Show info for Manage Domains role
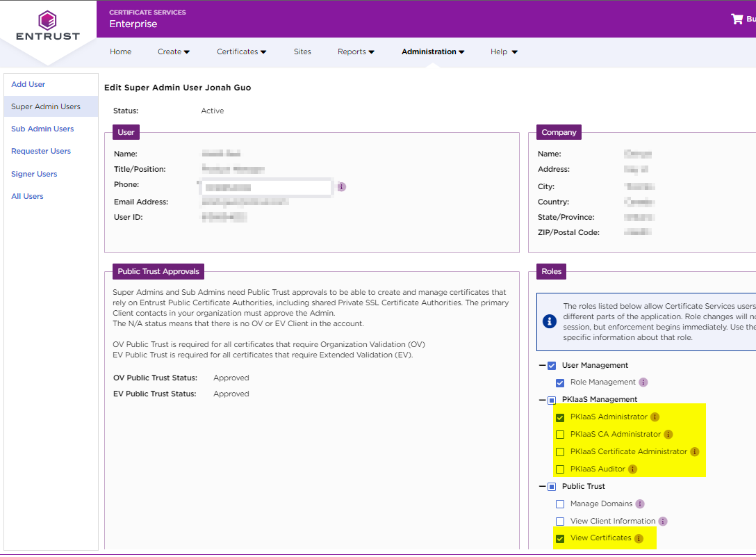Viewport: 756px width, 557px height. coord(640,504)
